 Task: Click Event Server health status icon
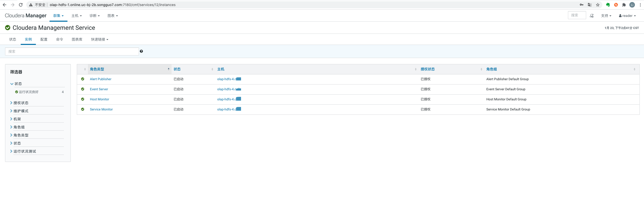(83, 89)
